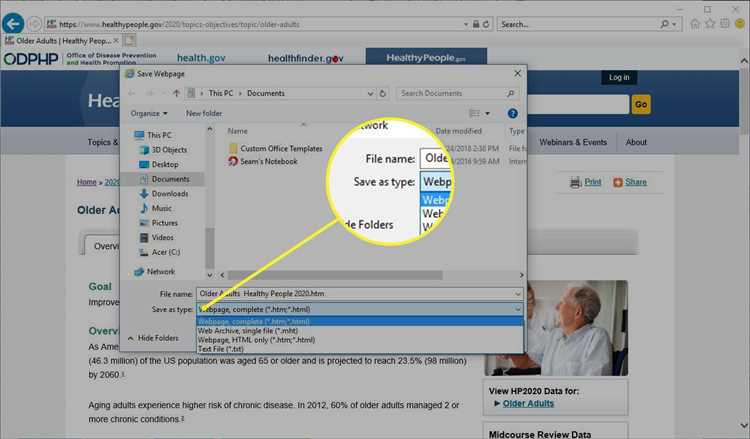Image resolution: width=750 pixels, height=439 pixels.
Task: Expand the browser URL dropdown arrow
Action: [x=466, y=24]
